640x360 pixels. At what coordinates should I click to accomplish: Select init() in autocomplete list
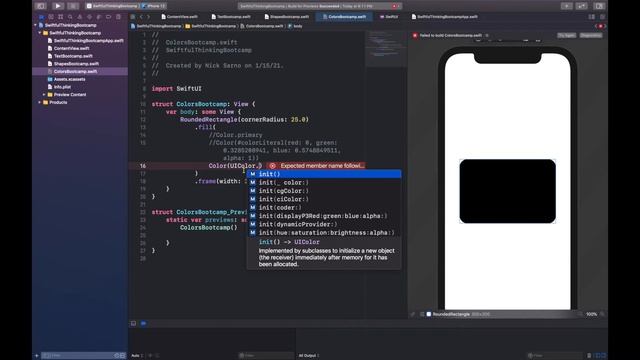click(x=324, y=174)
